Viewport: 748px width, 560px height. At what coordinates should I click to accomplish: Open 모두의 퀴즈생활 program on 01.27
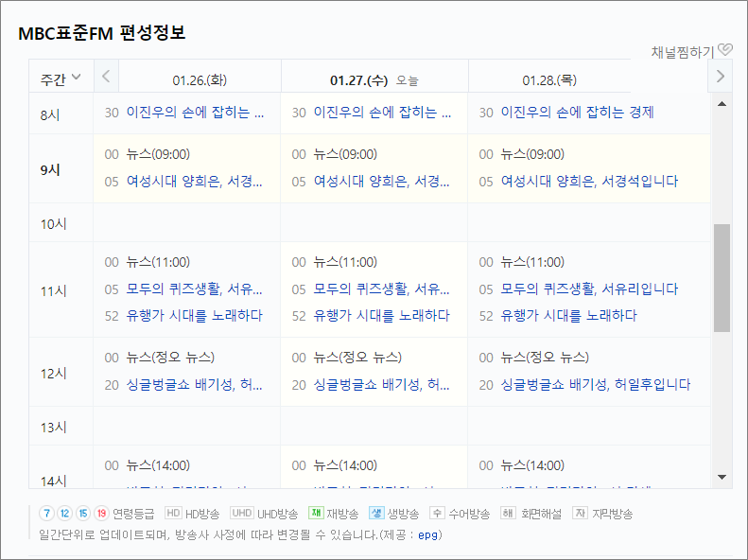(x=382, y=289)
